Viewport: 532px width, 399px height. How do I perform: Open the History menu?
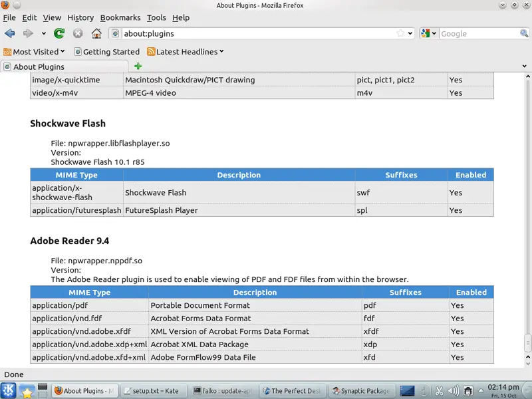pyautogui.click(x=80, y=18)
